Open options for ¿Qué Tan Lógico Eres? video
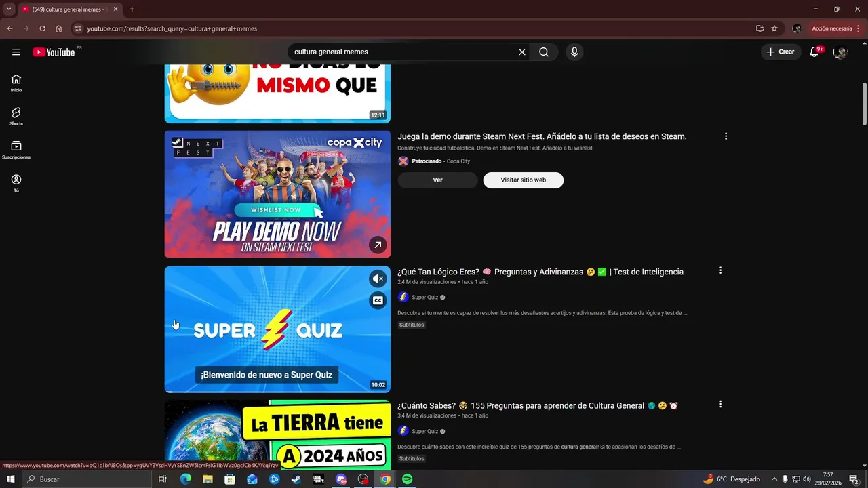 click(720, 270)
